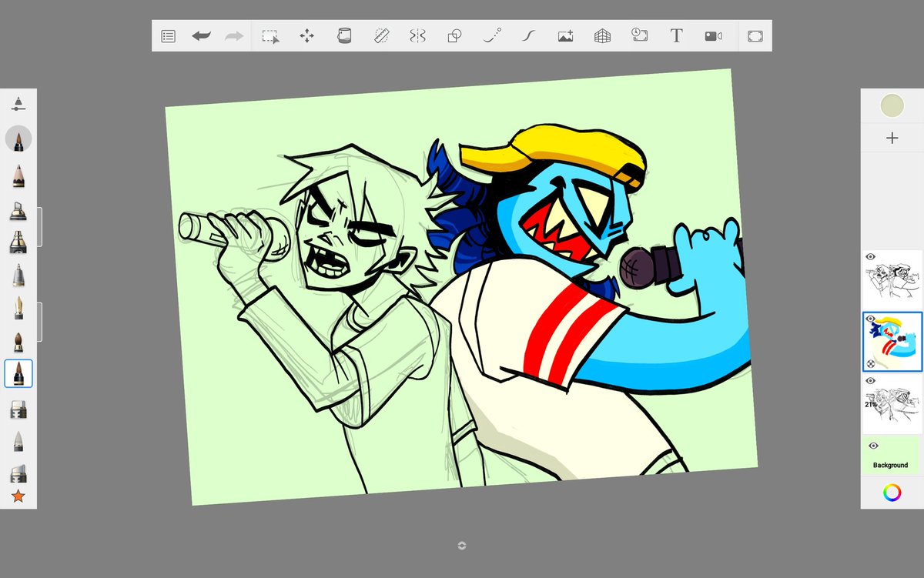Open the current color puck swatch
The height and width of the screenshot is (578, 924).
(x=892, y=106)
